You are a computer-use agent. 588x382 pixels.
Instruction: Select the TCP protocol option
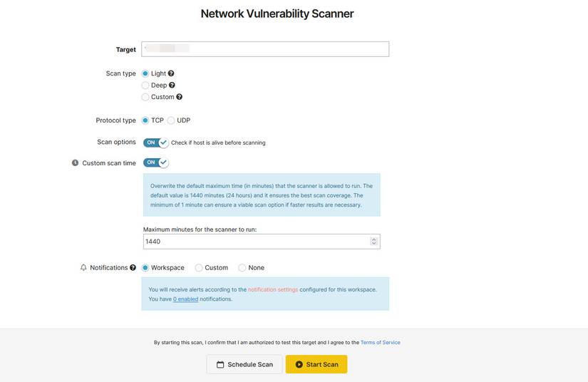pos(145,120)
